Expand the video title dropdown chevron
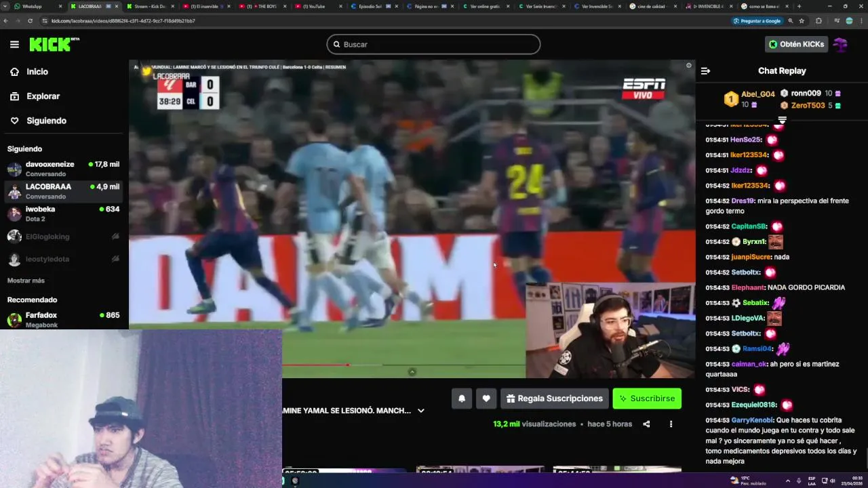The width and height of the screenshot is (868, 488). tap(420, 411)
